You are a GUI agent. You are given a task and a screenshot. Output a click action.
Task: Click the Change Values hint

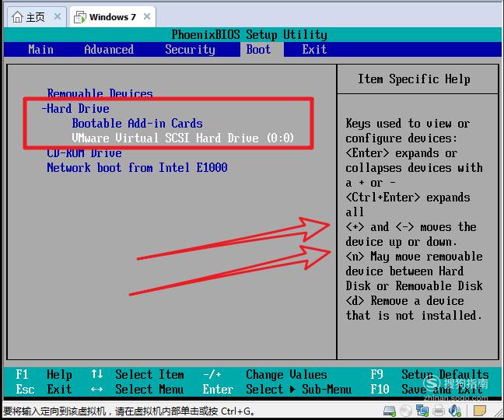(265, 374)
